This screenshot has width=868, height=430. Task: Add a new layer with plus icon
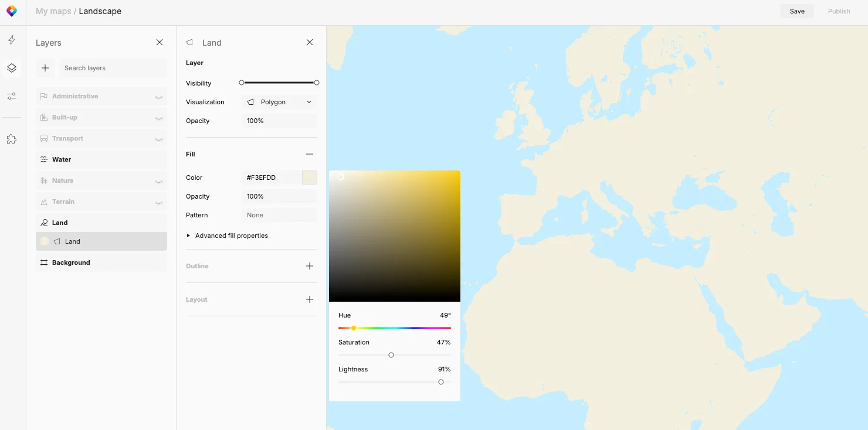point(45,68)
